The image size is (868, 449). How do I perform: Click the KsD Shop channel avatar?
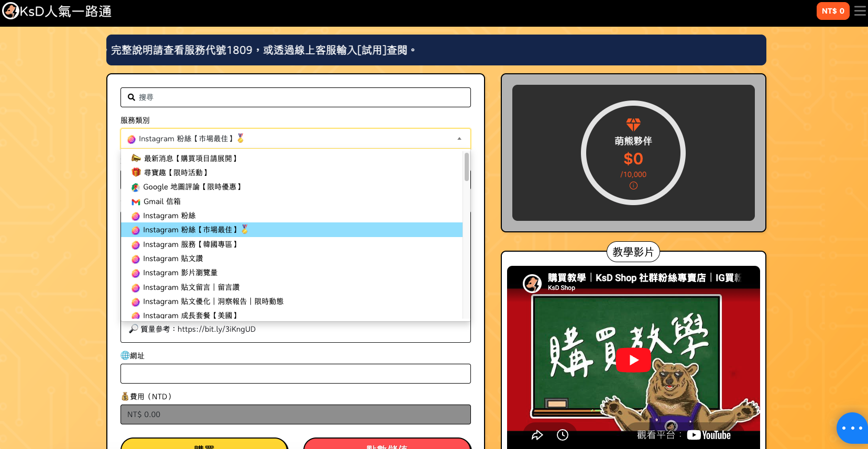point(532,283)
